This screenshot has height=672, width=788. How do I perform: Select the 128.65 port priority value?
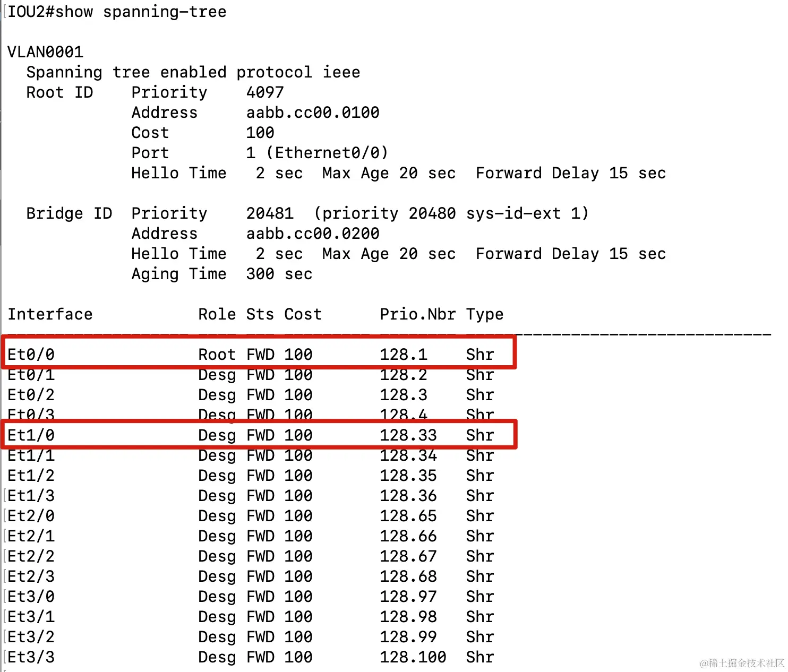408,516
